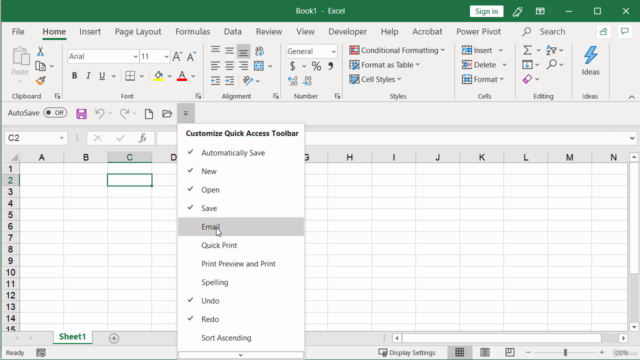This screenshot has height=360, width=640.
Task: Center align cell text horizontally
Action: coord(229,65)
